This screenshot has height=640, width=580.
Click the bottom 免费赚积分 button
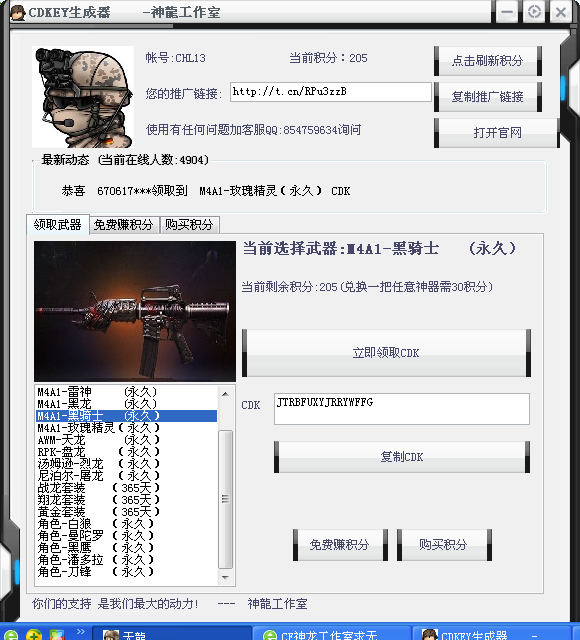[340, 545]
